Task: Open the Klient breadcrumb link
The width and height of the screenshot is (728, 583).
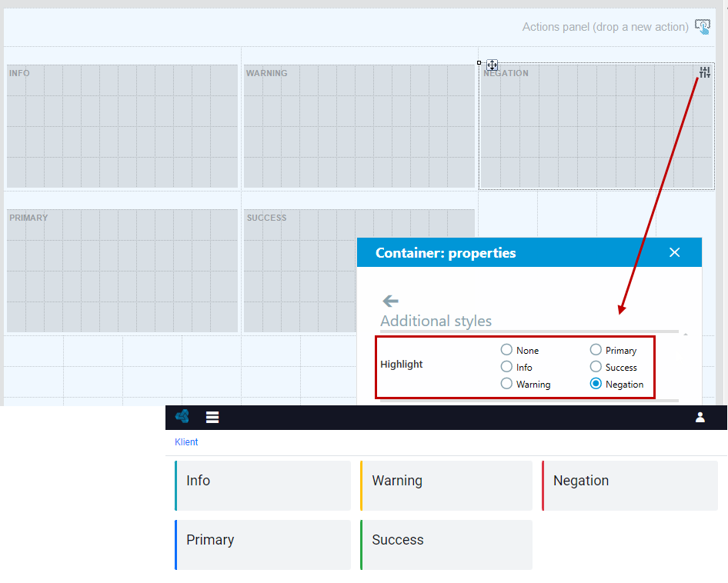Action: (186, 442)
